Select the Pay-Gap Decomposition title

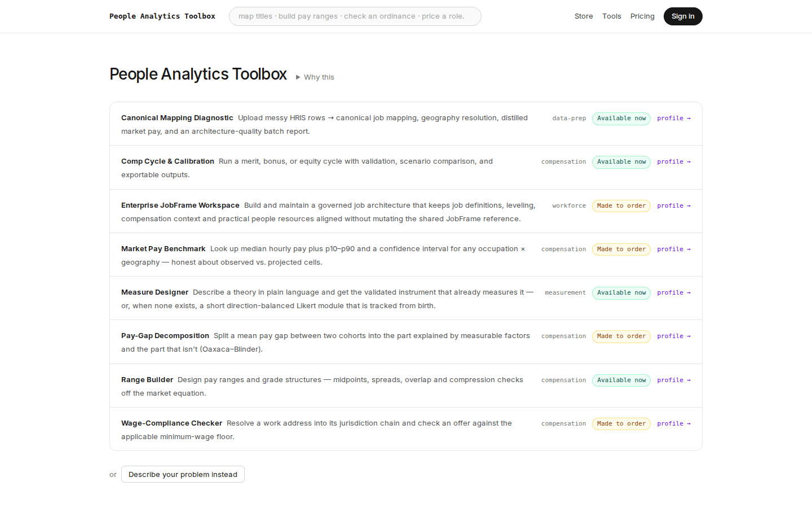[x=165, y=336]
